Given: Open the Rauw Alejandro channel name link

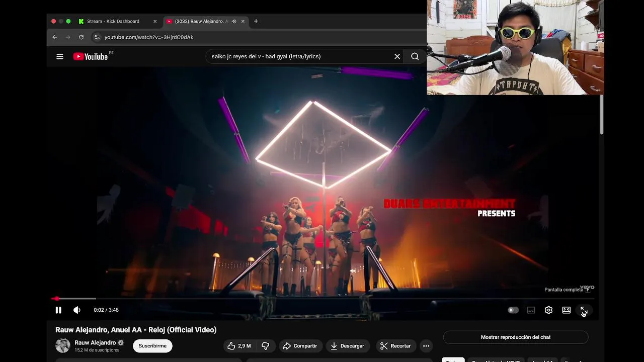Looking at the screenshot, I should [x=95, y=342].
